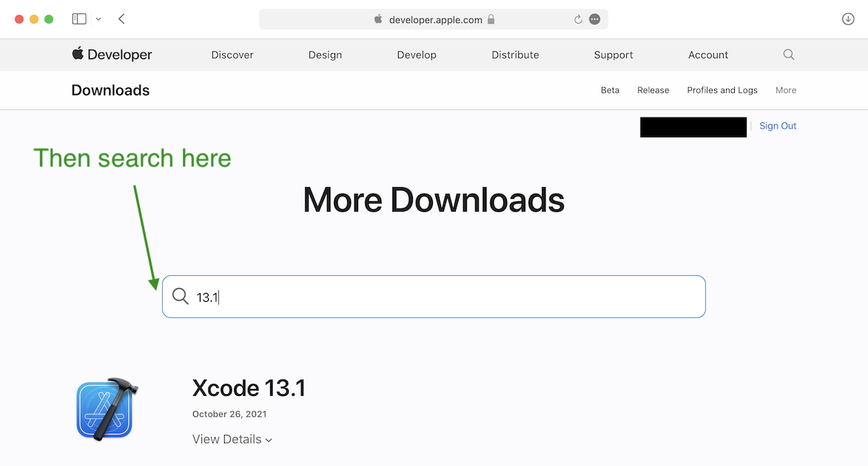
Task: Click the green full-screen window button
Action: coord(49,19)
